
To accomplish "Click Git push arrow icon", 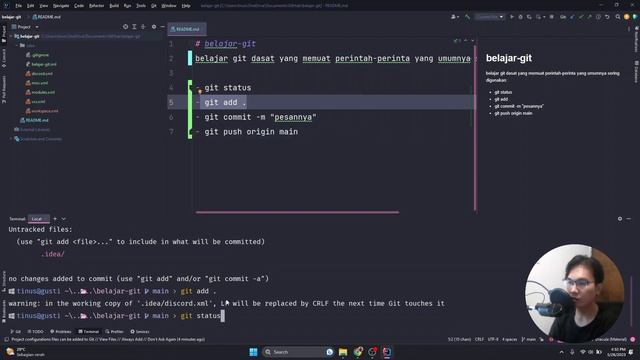I will (589, 17).
